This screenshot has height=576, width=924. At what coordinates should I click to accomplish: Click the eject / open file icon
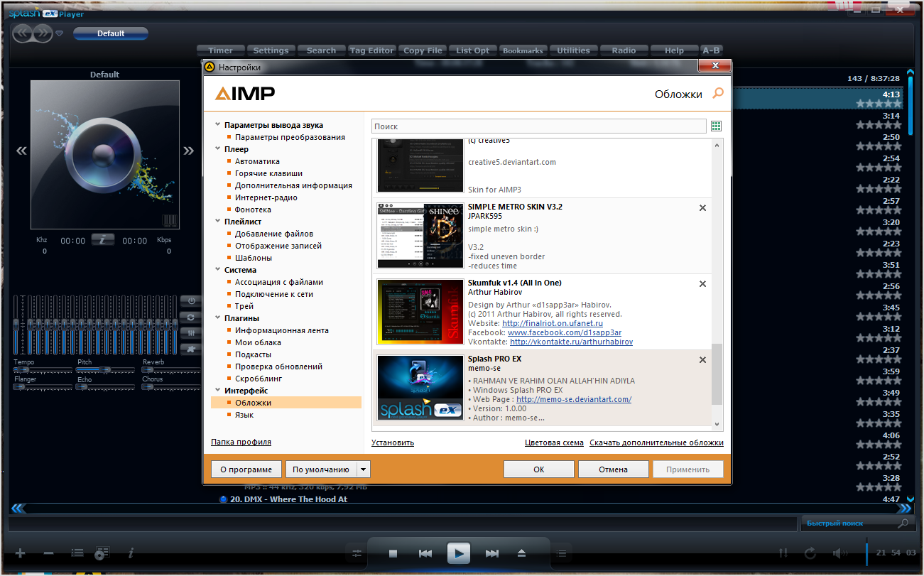[x=521, y=553]
